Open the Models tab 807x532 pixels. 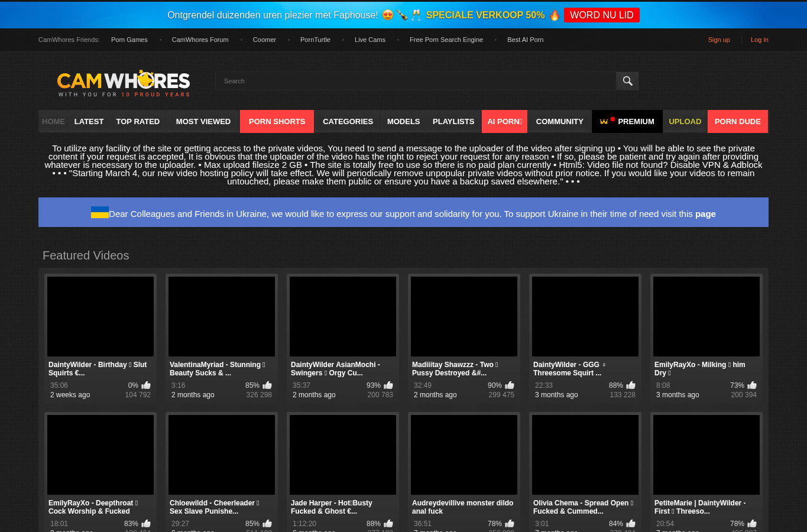pyautogui.click(x=403, y=121)
